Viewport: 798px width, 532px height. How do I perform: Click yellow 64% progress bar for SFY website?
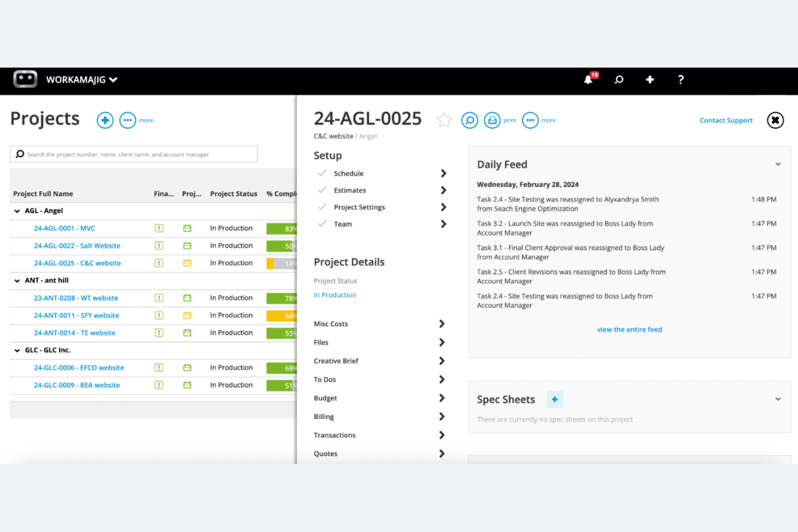pos(281,315)
